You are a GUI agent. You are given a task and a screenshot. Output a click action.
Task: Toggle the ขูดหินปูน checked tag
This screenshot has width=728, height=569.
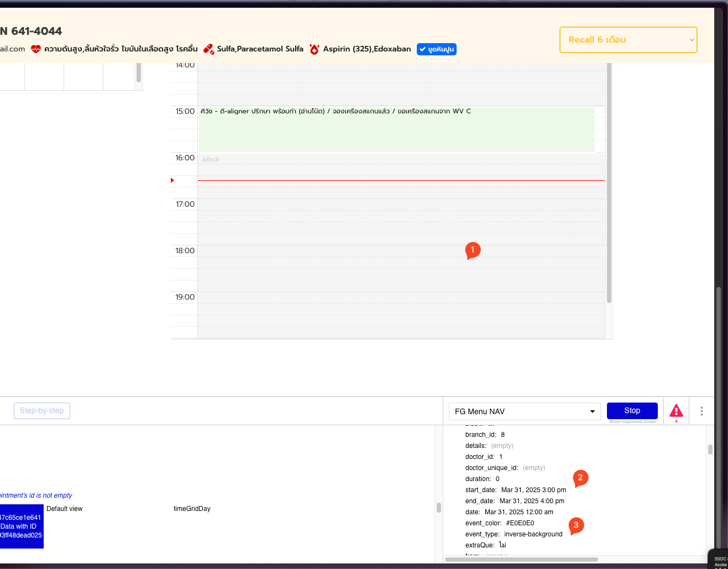[x=437, y=49]
